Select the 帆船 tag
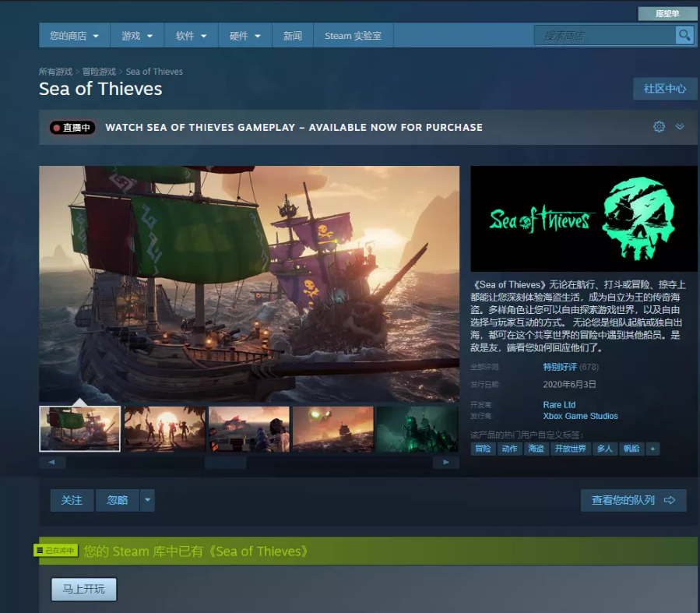700x613 pixels. coord(631,449)
